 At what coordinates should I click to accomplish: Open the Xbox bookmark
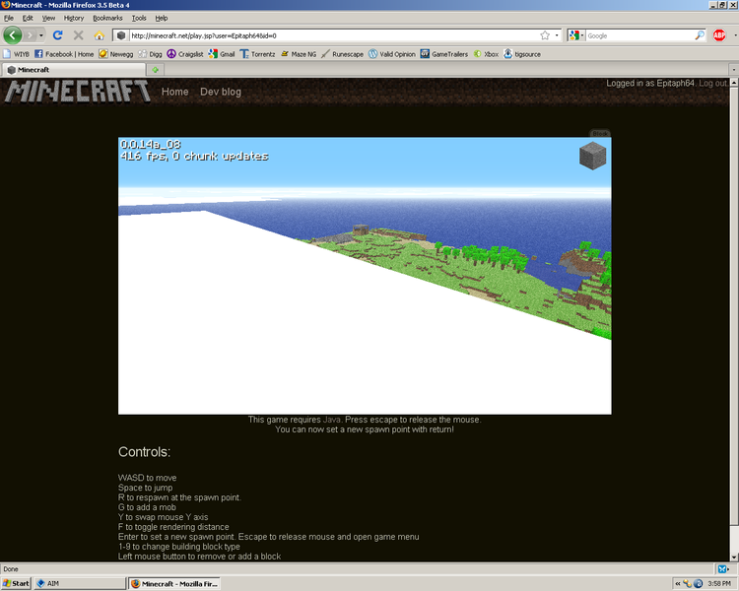[x=486, y=54]
